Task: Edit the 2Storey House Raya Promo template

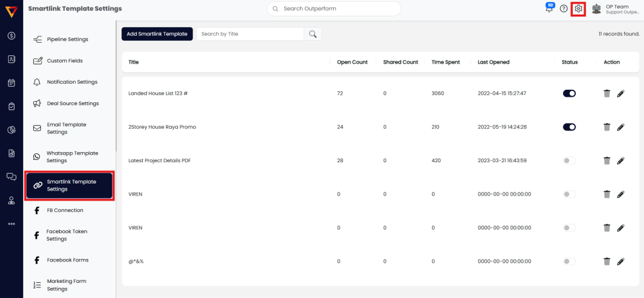Action: pos(621,127)
